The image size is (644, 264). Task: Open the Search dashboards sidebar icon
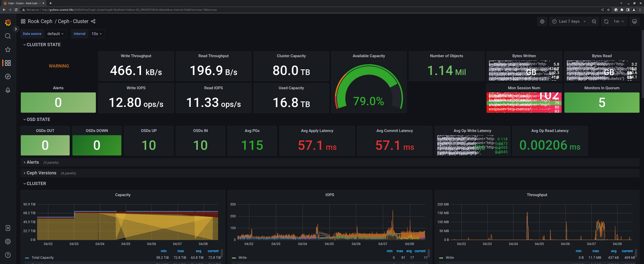(x=8, y=36)
